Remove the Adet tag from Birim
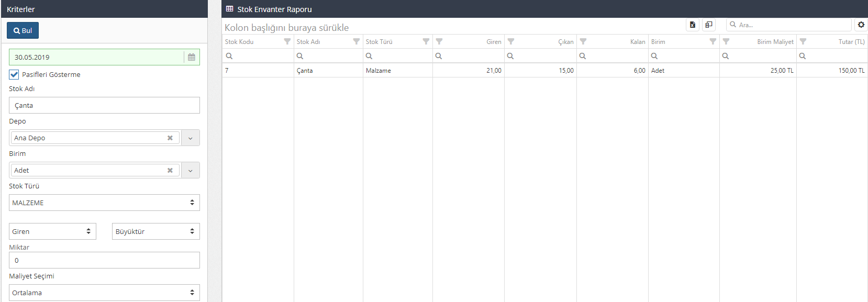The image size is (868, 302). (x=170, y=171)
